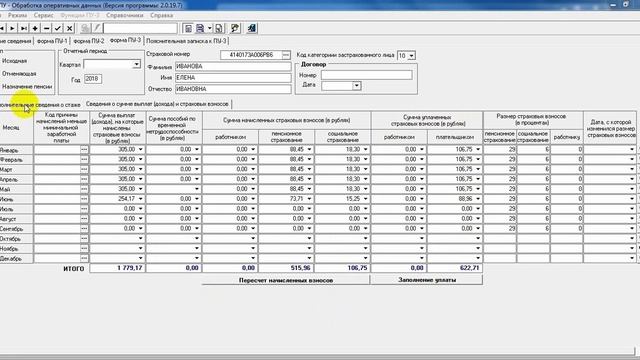Viewport: 640px width, 360px height.
Task: Click the Договор Номер input field
Action: (367, 75)
